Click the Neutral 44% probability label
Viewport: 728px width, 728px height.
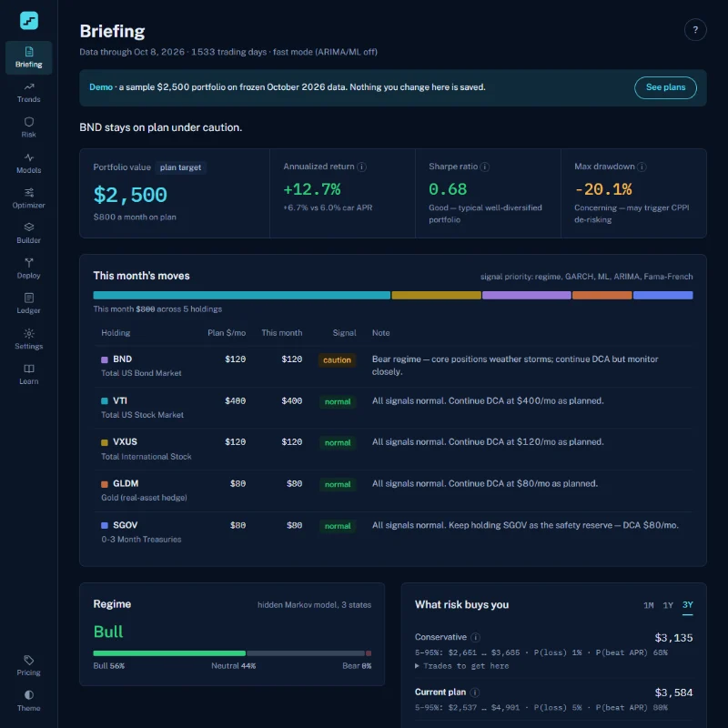(234, 666)
